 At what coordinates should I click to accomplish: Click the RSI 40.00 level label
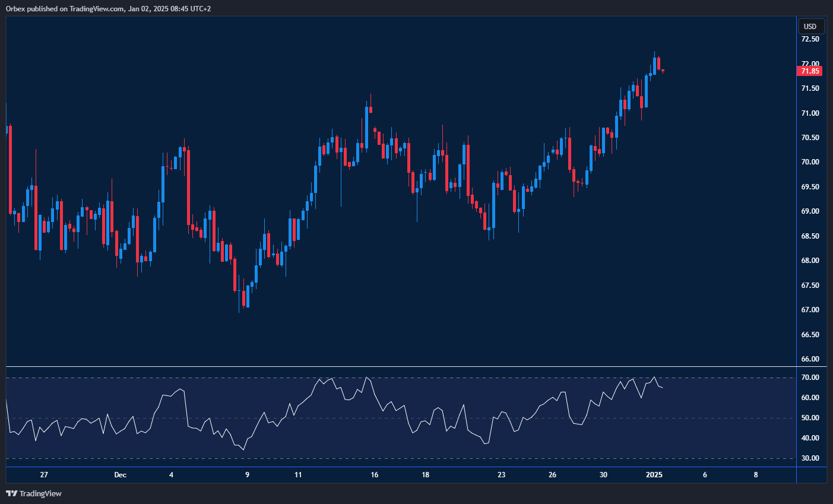pyautogui.click(x=810, y=438)
